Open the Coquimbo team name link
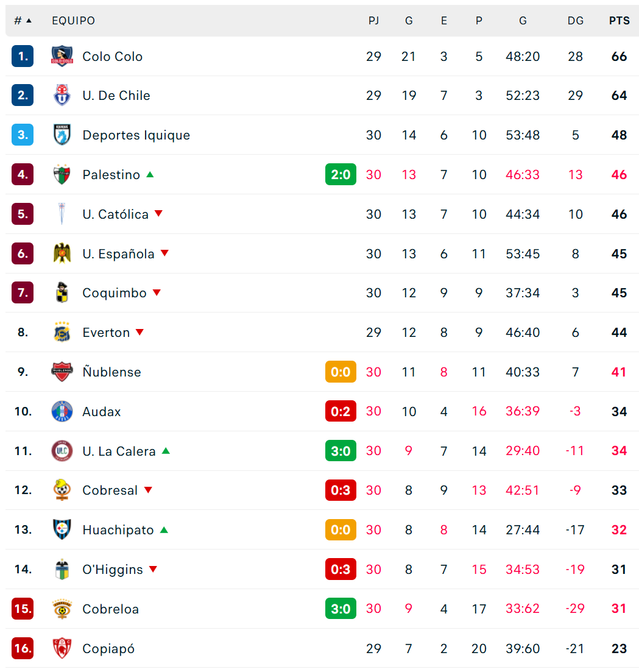This screenshot has height=672, width=639. [x=115, y=292]
